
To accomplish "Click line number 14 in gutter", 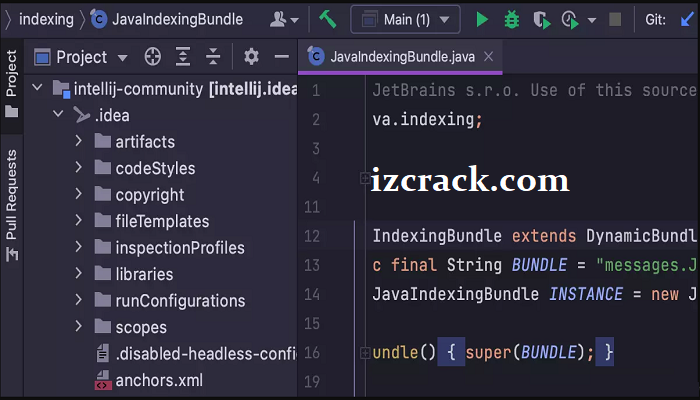I will click(312, 294).
